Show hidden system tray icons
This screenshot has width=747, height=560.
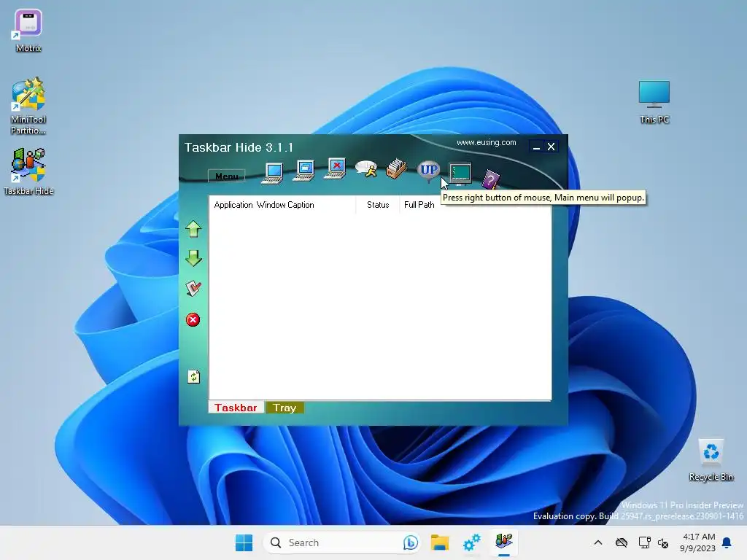598,542
